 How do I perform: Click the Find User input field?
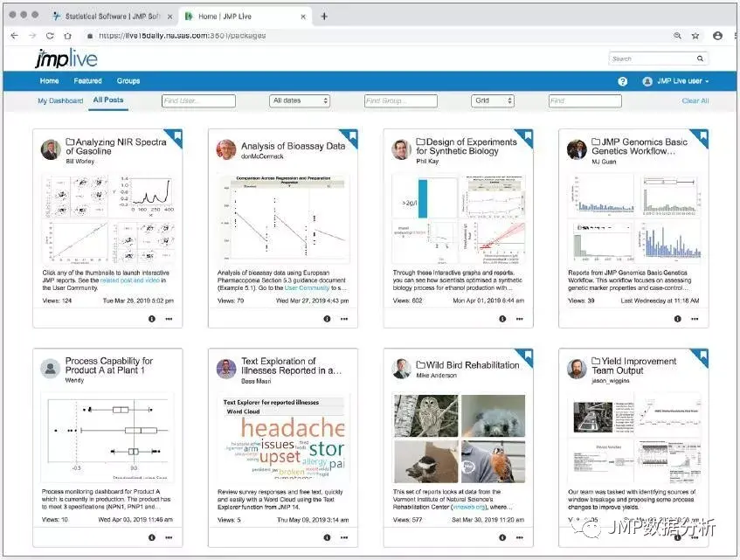coord(198,100)
